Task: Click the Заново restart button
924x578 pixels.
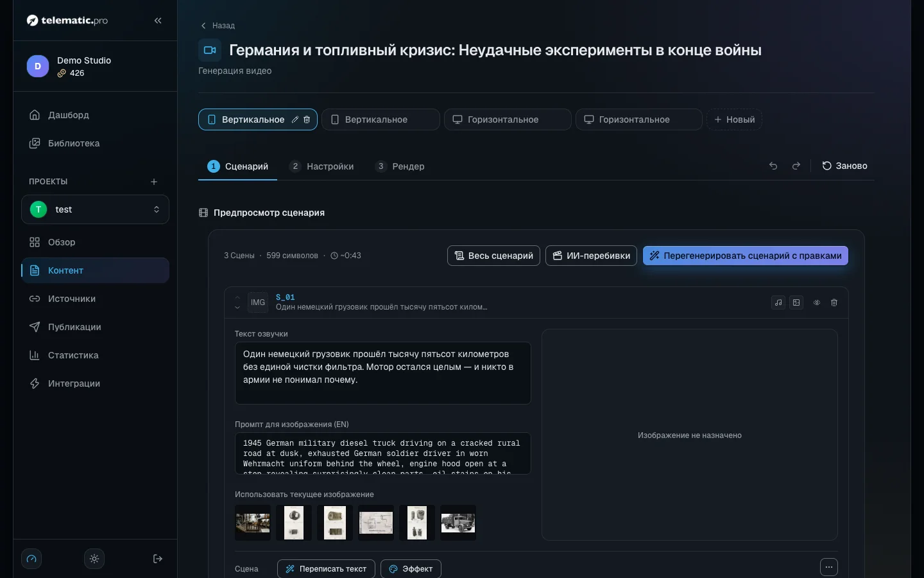Action: pos(844,166)
